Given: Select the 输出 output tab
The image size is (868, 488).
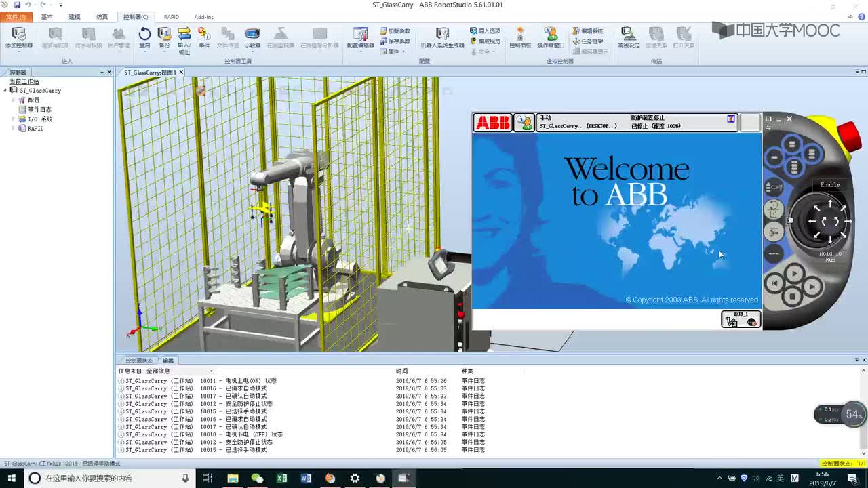Looking at the screenshot, I should [167, 361].
